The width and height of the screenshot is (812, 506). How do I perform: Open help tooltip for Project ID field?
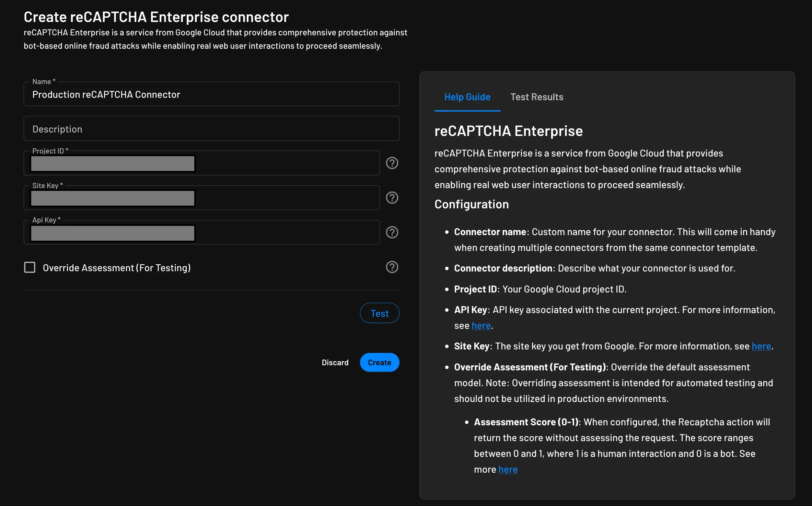point(392,163)
